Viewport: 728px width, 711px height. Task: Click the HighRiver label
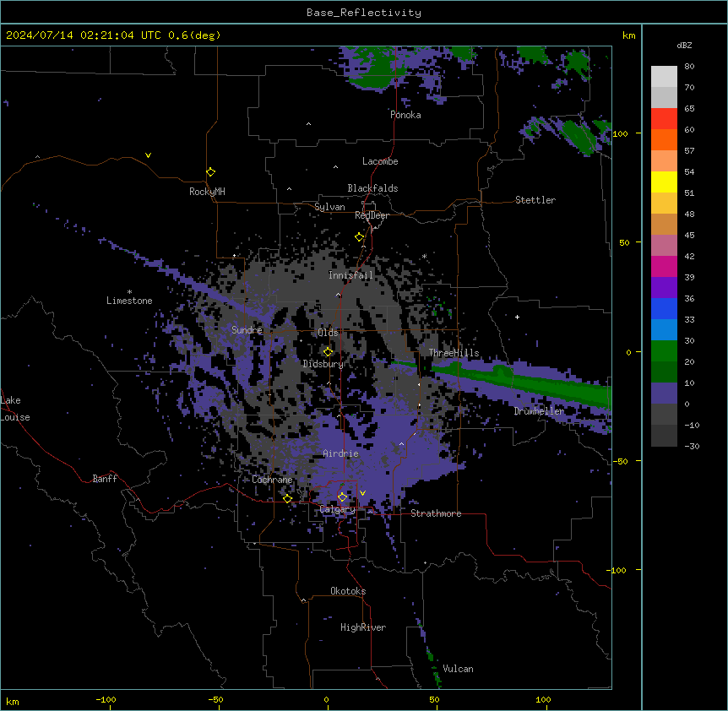[363, 627]
